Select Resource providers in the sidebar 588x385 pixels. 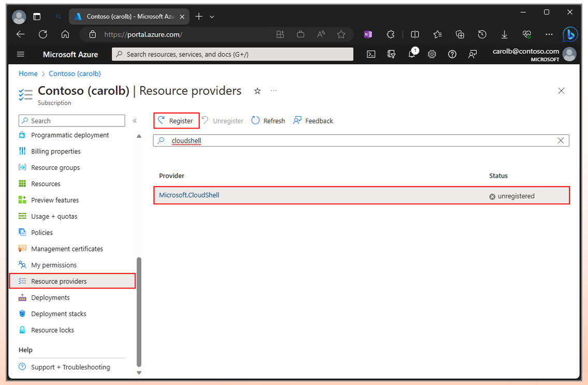(x=59, y=281)
